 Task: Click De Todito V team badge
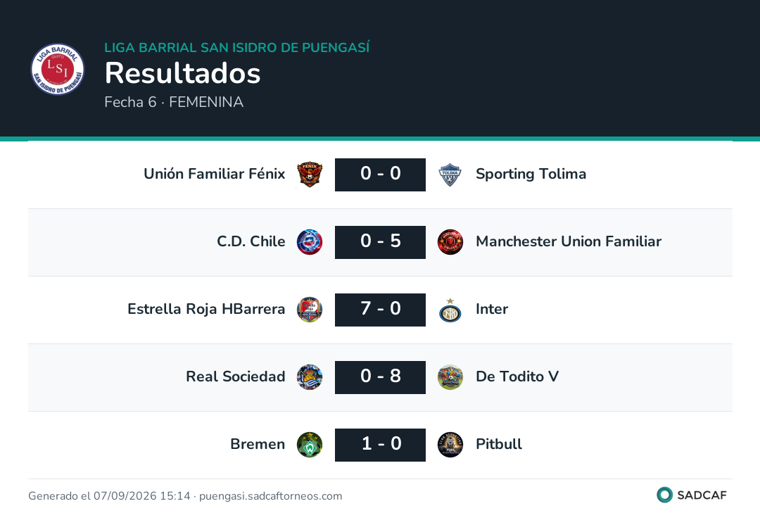click(450, 377)
